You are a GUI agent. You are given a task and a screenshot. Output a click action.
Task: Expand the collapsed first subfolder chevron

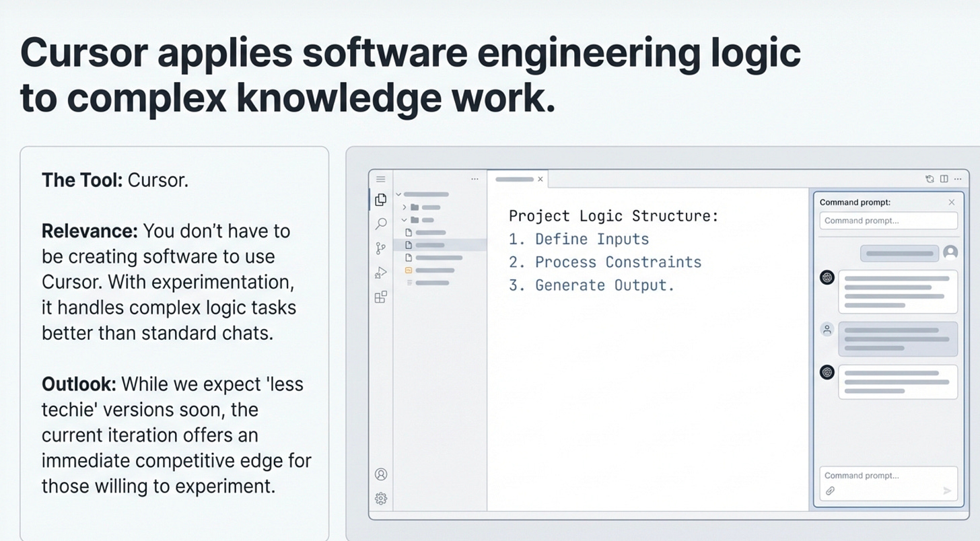pyautogui.click(x=405, y=207)
